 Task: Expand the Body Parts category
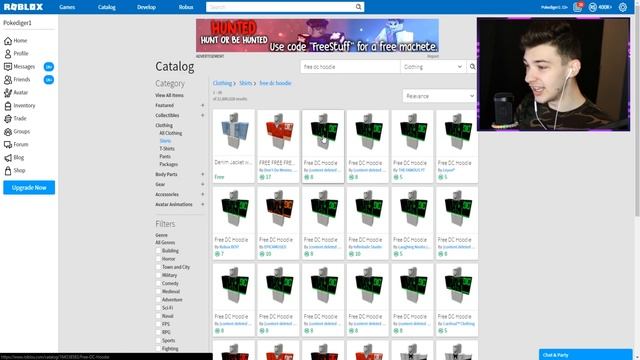click(x=202, y=174)
